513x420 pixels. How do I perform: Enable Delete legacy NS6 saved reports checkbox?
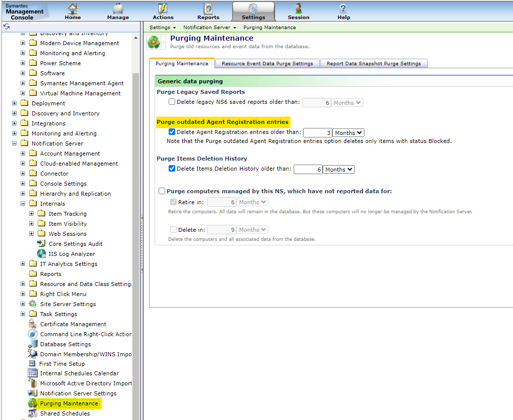click(172, 102)
